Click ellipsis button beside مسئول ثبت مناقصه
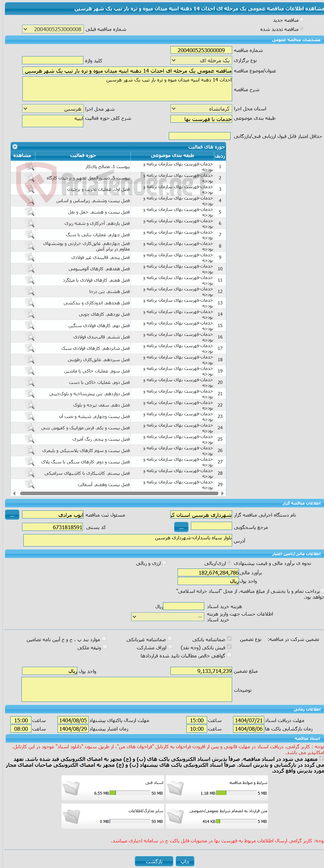This screenshot has width=324, height=868. click(x=12, y=515)
